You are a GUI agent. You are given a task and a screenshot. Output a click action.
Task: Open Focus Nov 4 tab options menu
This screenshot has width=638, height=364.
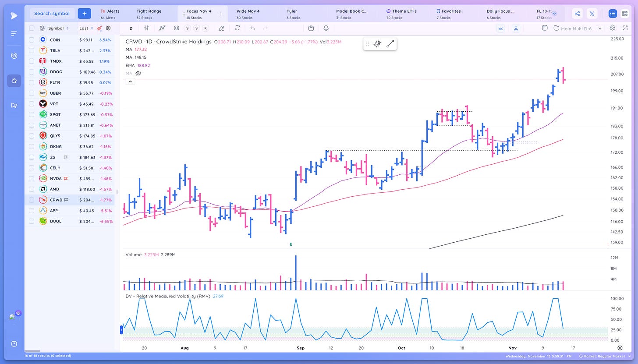220,14
